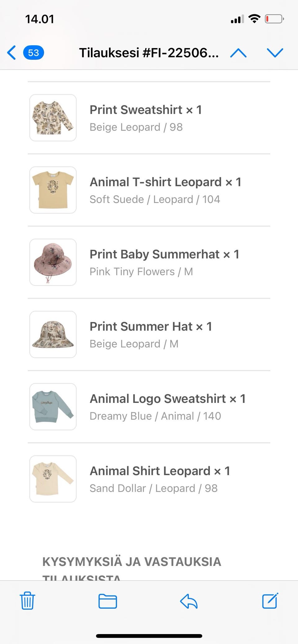Image resolution: width=298 pixels, height=644 pixels.
Task: Open the blue Animal Logo Sweatshirt thumbnail
Action: [x=53, y=407]
